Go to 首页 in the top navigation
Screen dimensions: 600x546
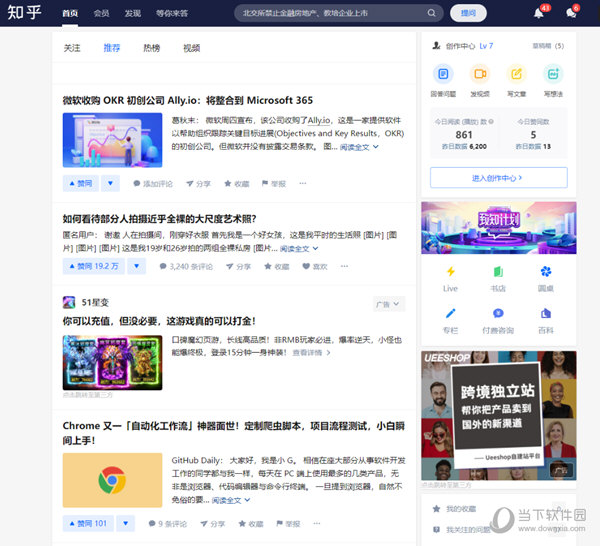(x=70, y=13)
